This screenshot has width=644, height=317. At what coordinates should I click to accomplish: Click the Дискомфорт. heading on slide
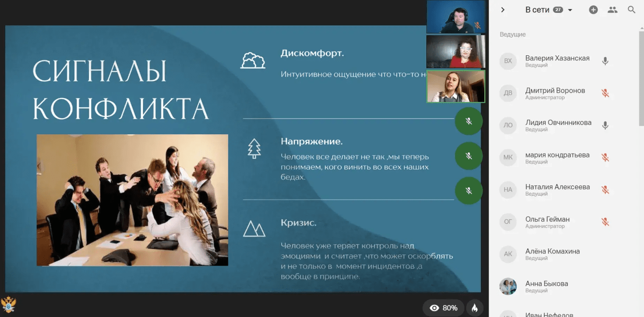(x=312, y=54)
